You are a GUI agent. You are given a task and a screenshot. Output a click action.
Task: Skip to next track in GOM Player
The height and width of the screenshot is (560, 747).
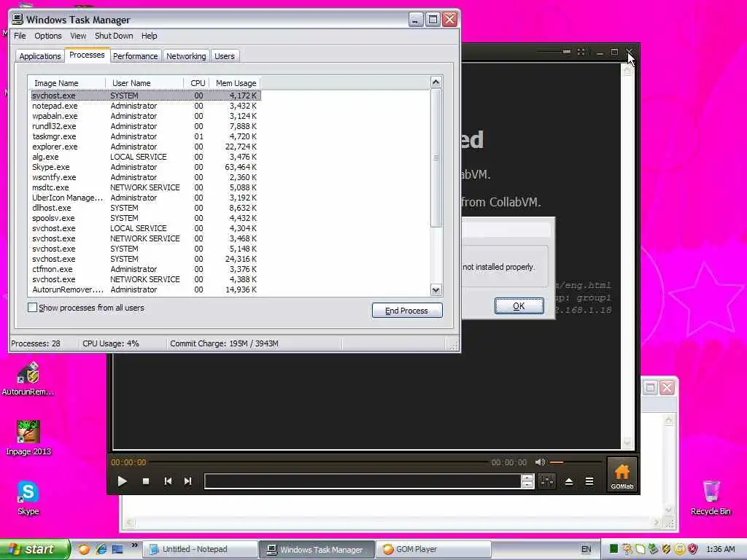(x=187, y=481)
